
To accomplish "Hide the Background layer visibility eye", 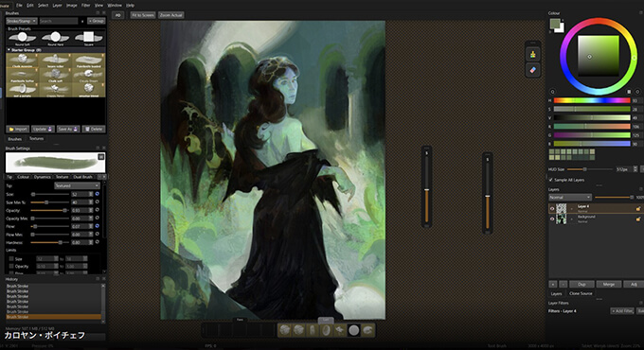I will [x=552, y=219].
